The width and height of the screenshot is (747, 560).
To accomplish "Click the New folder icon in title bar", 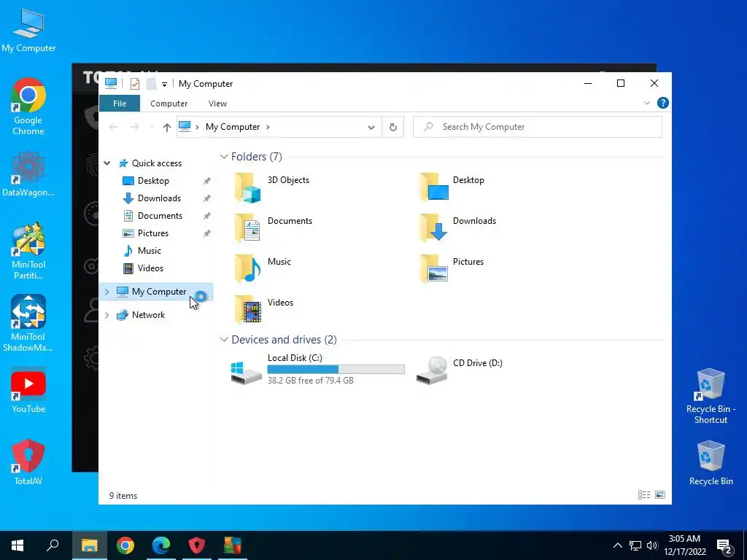I will (x=151, y=84).
